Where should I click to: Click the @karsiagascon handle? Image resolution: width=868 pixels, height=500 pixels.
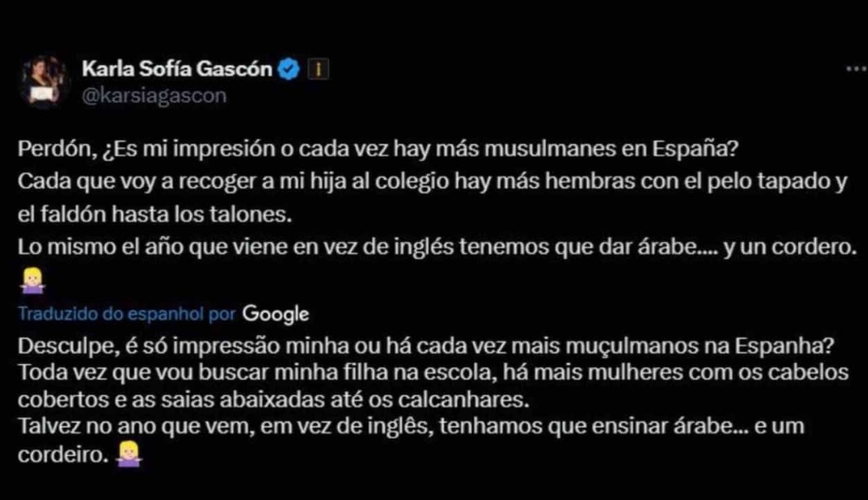click(153, 95)
